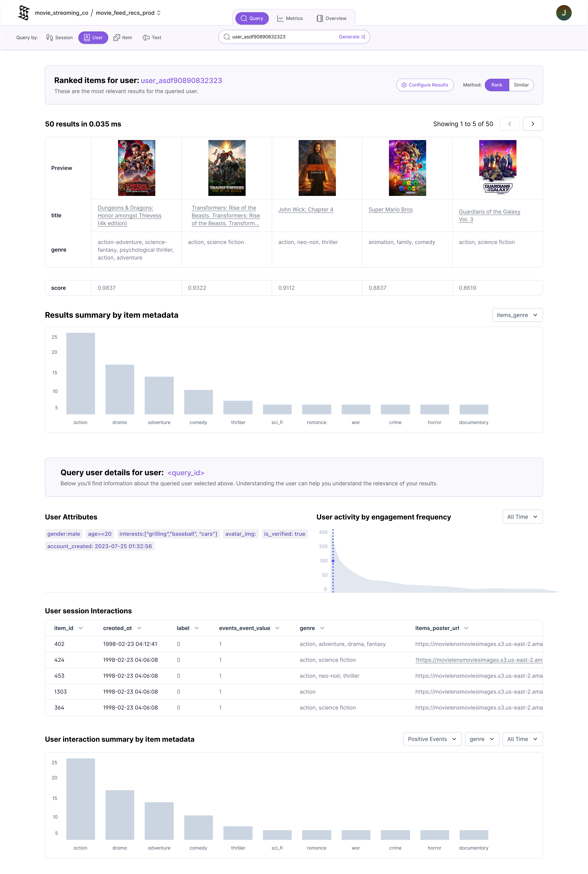Switch to Metrics tab
The width and height of the screenshot is (588, 874).
tap(290, 18)
